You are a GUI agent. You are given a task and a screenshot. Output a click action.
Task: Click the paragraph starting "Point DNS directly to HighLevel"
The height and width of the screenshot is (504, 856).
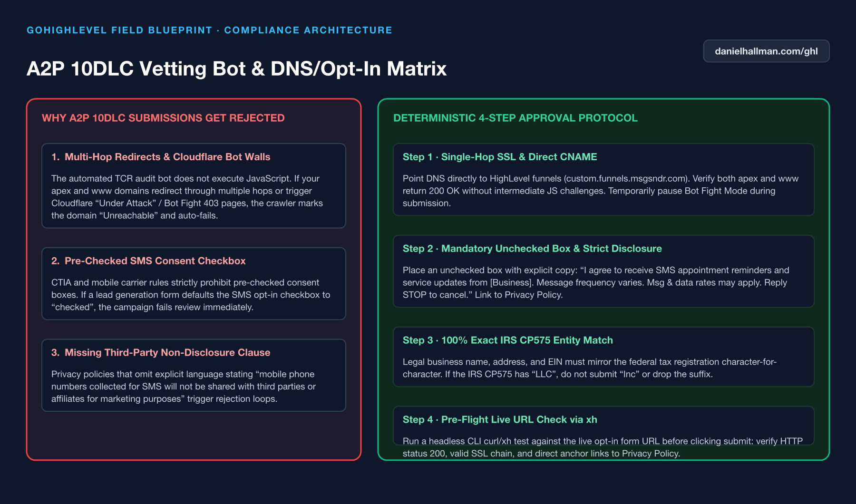point(601,191)
